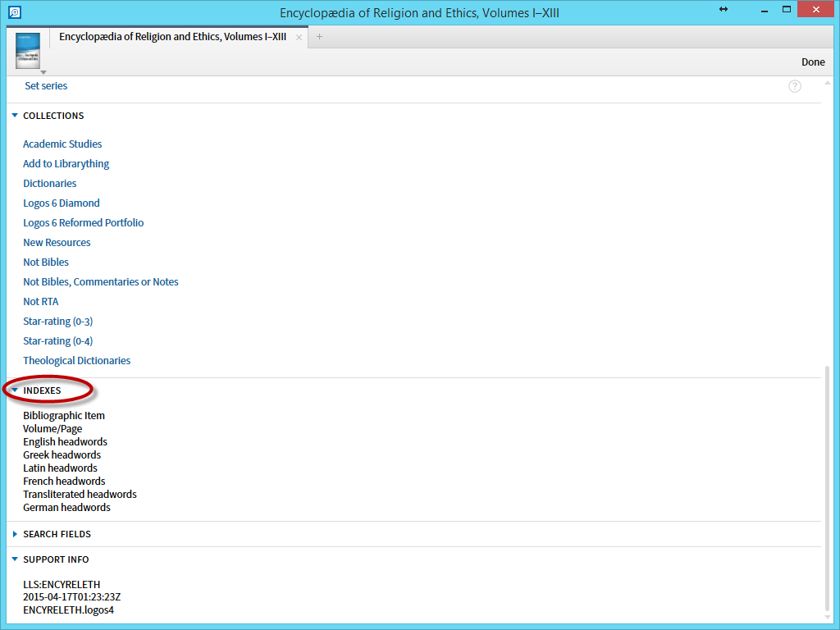Image resolution: width=840 pixels, height=630 pixels.
Task: Maximize the Logos window
Action: coord(787,9)
